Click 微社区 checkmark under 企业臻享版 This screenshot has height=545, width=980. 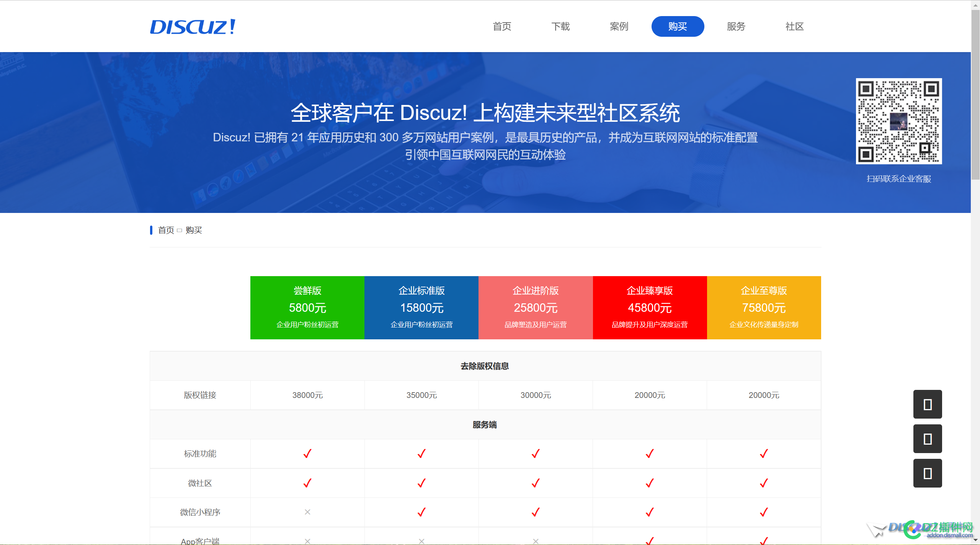(650, 483)
